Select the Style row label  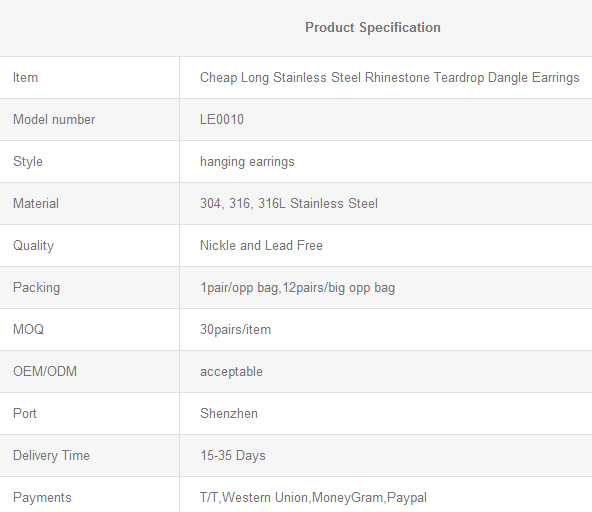point(28,162)
